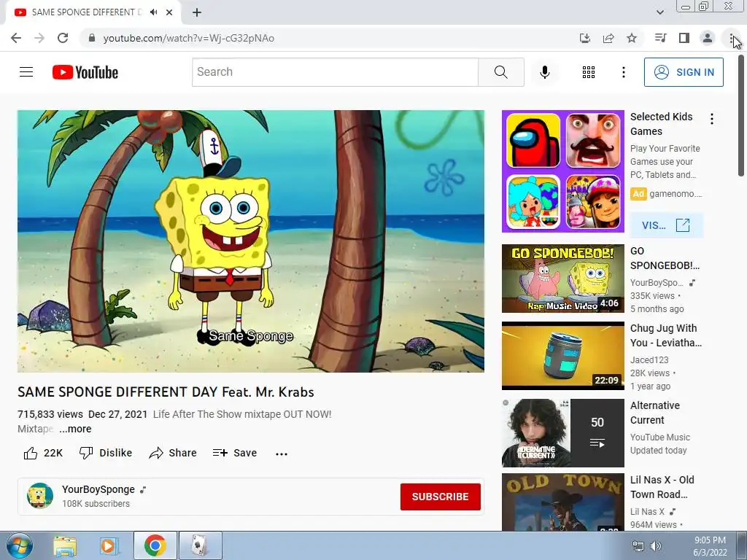Click the SIGN IN button
This screenshot has height=560, width=747.
tap(684, 72)
